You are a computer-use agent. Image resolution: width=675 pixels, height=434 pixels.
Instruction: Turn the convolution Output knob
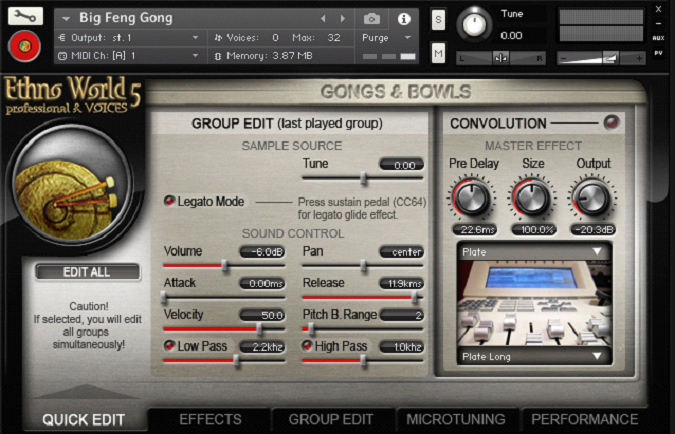[x=592, y=198]
